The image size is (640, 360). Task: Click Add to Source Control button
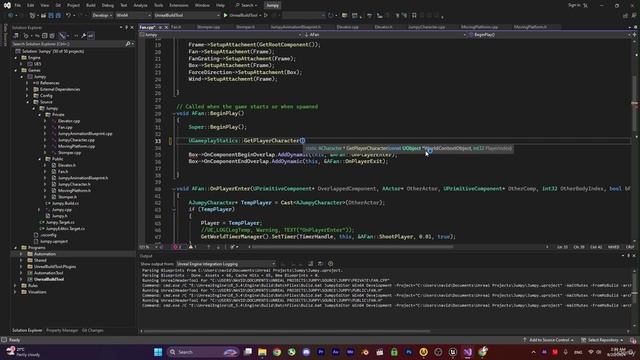(548, 340)
